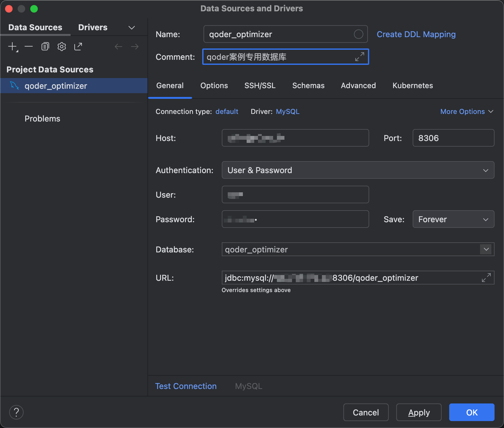Remove the selected data source with the minus icon
Viewport: 504px width, 428px height.
coord(29,47)
